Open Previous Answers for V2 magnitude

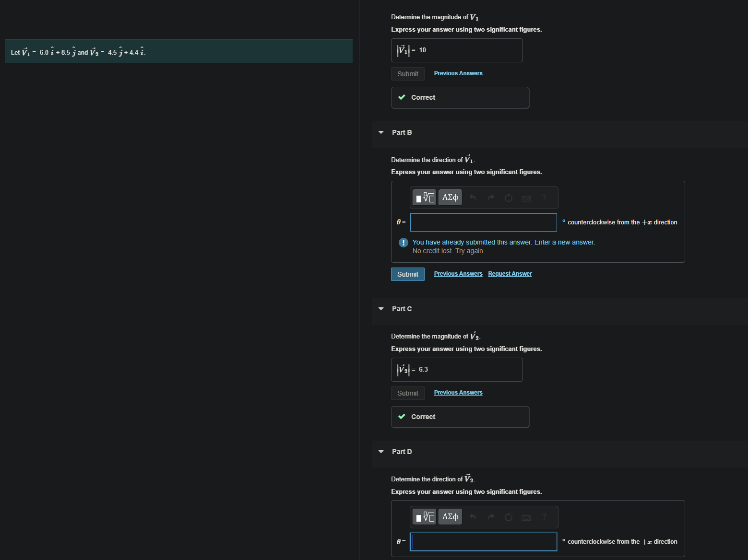[458, 393]
